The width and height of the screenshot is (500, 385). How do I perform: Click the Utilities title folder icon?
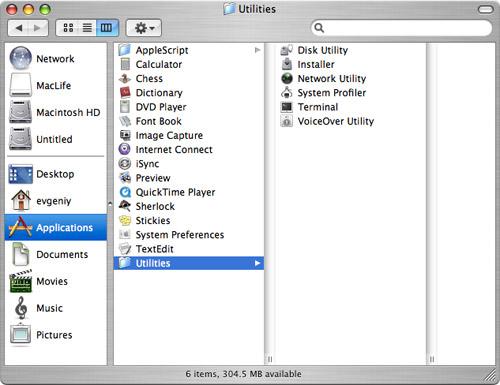coord(229,9)
